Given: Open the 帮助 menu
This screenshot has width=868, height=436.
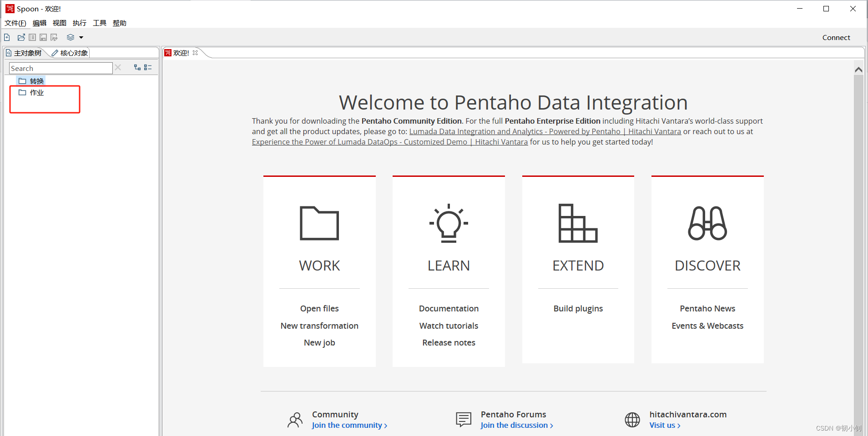Looking at the screenshot, I should click(x=120, y=23).
